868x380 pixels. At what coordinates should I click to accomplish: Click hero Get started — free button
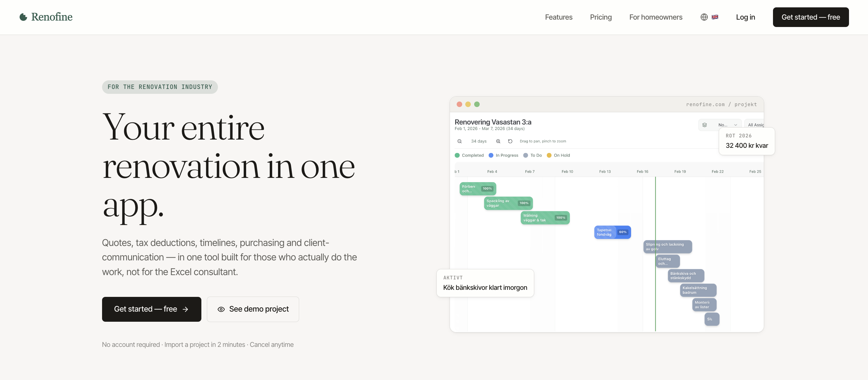click(152, 309)
